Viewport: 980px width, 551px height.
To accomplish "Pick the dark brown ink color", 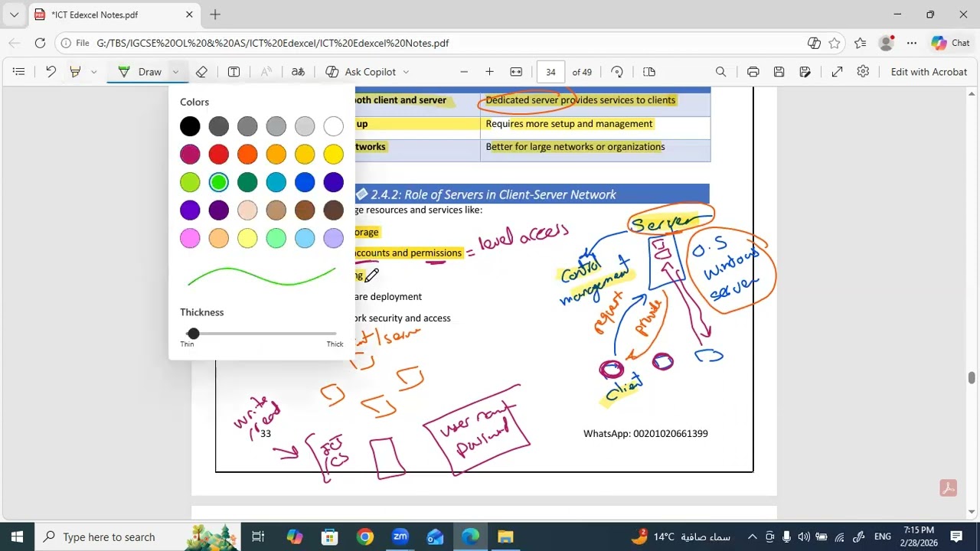I will pyautogui.click(x=333, y=210).
